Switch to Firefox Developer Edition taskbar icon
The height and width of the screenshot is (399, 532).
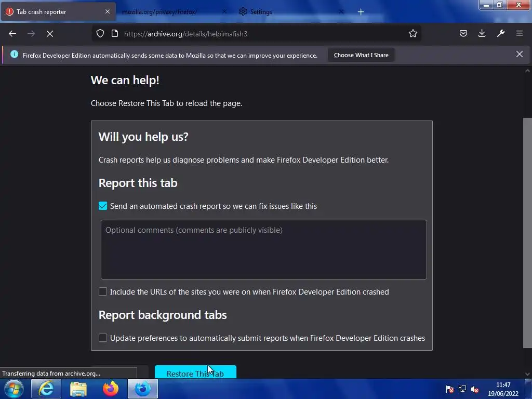143,389
